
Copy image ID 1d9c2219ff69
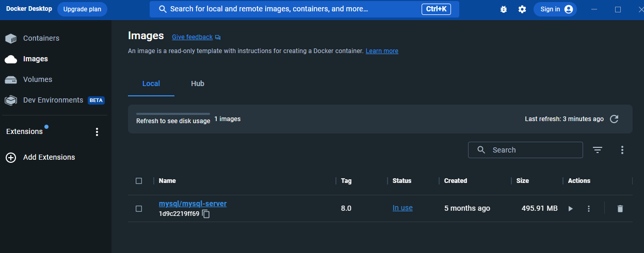pos(206,214)
